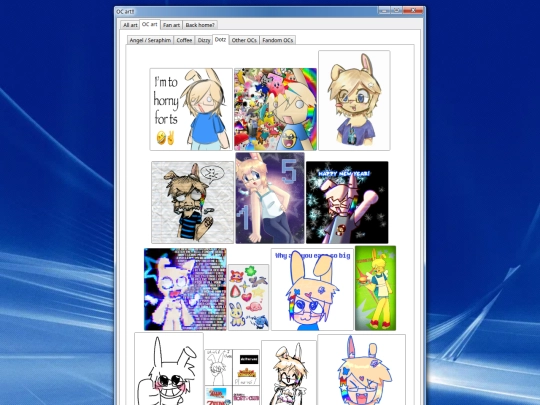Open the Happy New Year artwork

(x=347, y=202)
